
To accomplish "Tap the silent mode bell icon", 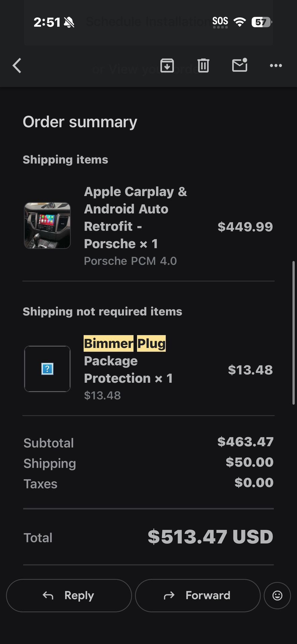I will coord(69,22).
